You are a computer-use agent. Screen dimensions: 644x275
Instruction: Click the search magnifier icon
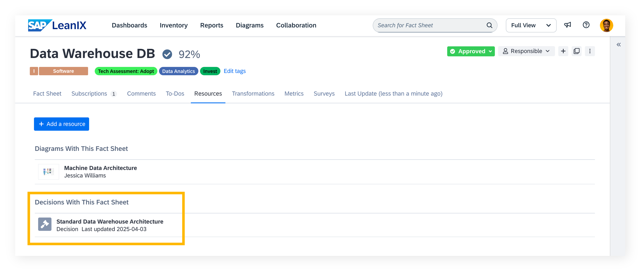(x=489, y=25)
